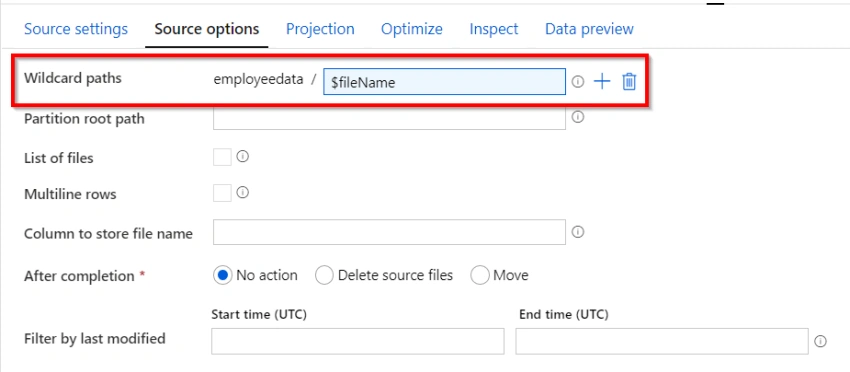The image size is (850, 372).
Task: Open the Inspect tab
Action: pyautogui.click(x=494, y=29)
